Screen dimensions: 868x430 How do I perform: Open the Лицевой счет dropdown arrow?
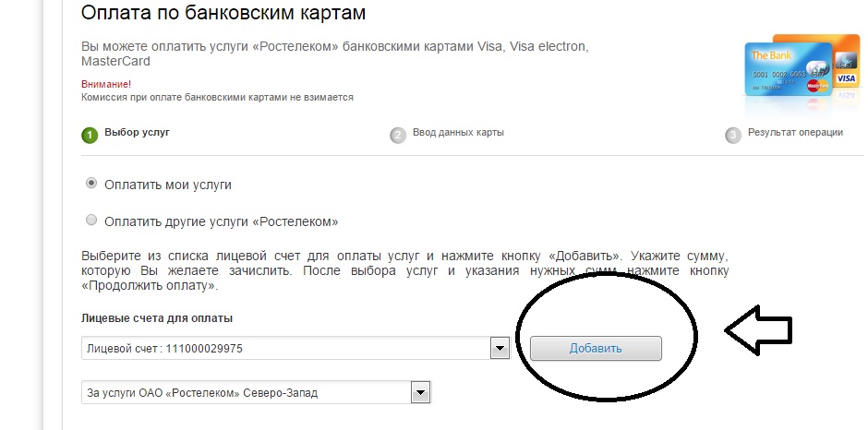pyautogui.click(x=500, y=349)
